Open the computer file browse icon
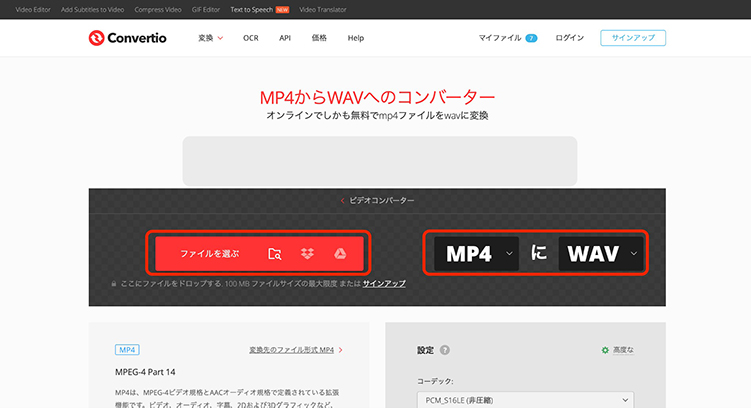Screen dimensions: 751x408 (274, 254)
